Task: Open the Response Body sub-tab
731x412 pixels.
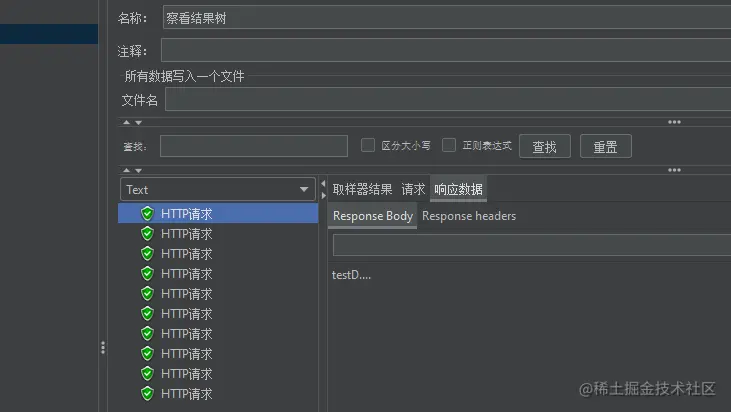Action: 372,216
